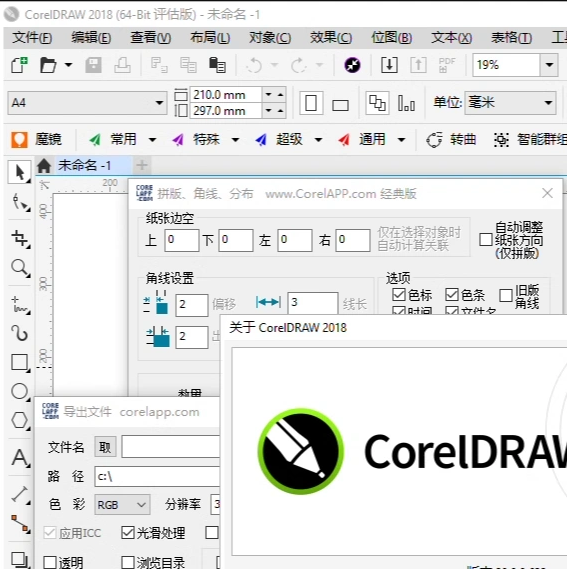
Task: Toggle 自动调整纸张方向 checkbox
Action: pos(486,240)
